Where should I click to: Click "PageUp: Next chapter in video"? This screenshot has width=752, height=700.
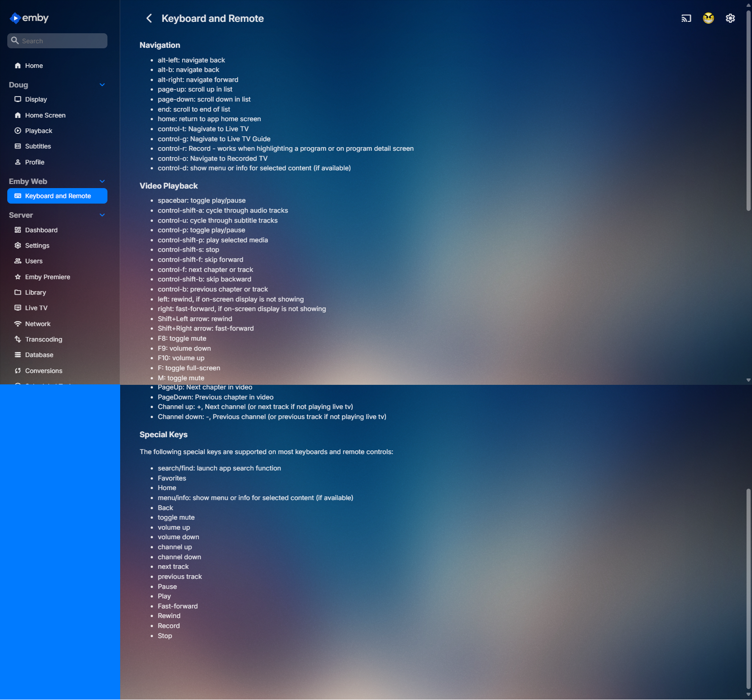point(205,387)
